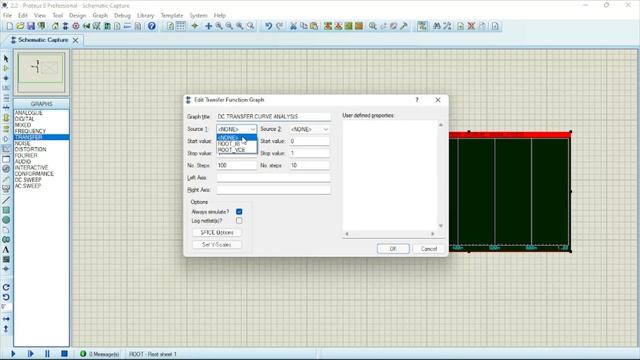The image size is (640, 360).
Task: Open the System menu
Action: pos(198,16)
